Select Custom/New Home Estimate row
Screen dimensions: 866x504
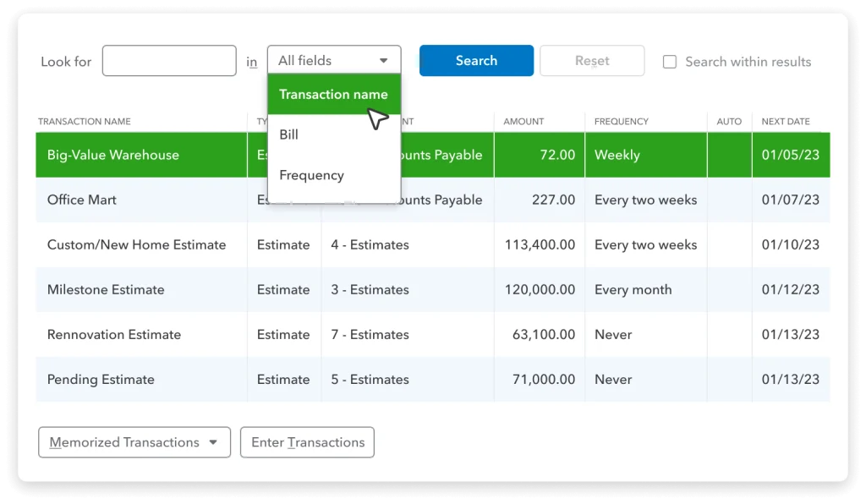pos(433,244)
